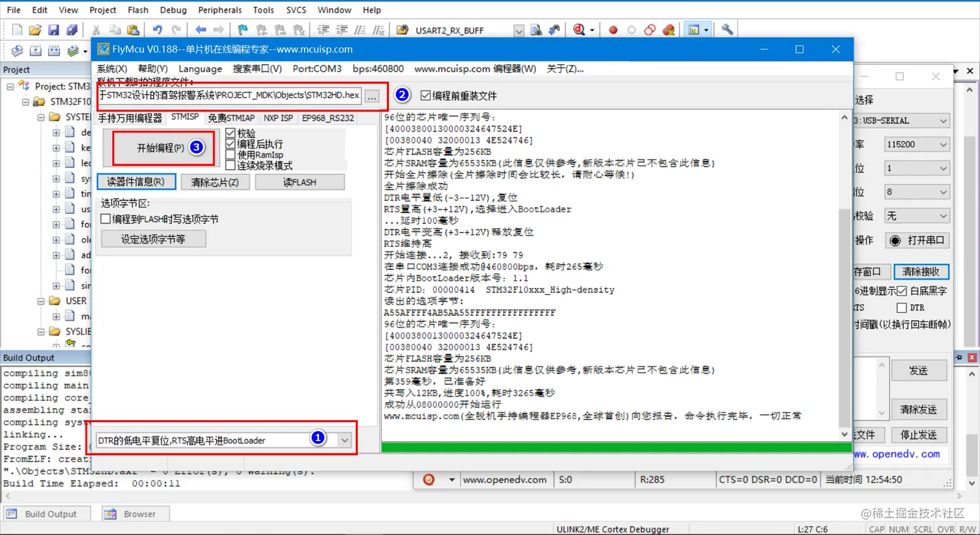The width and height of the screenshot is (980, 535).
Task: Enable the DTR checkbox in serial window
Action: click(902, 307)
